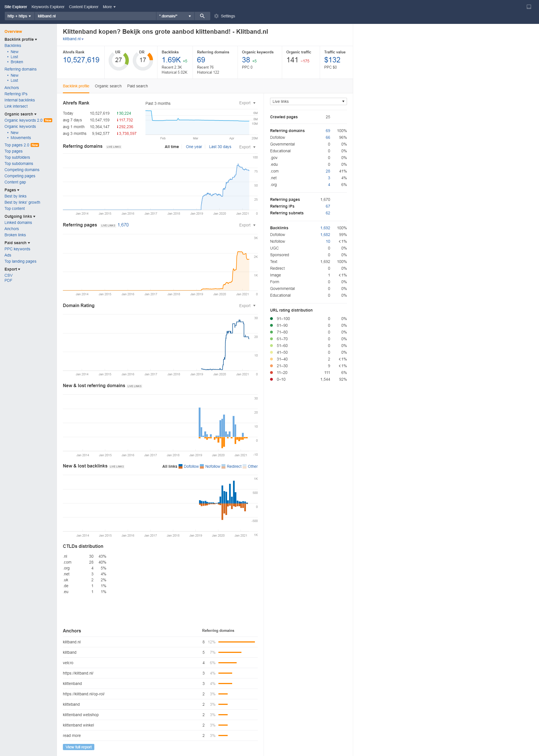Expand the klitband.nl URL dropdown under title

[x=73, y=39]
